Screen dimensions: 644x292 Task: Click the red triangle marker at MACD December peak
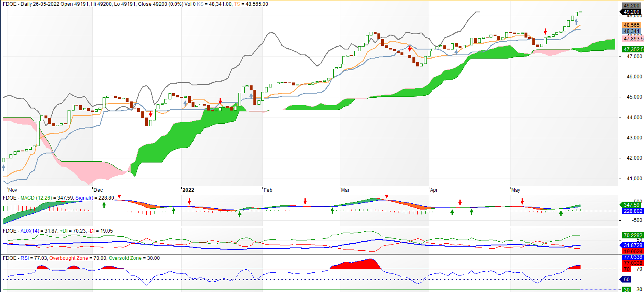coord(119,196)
